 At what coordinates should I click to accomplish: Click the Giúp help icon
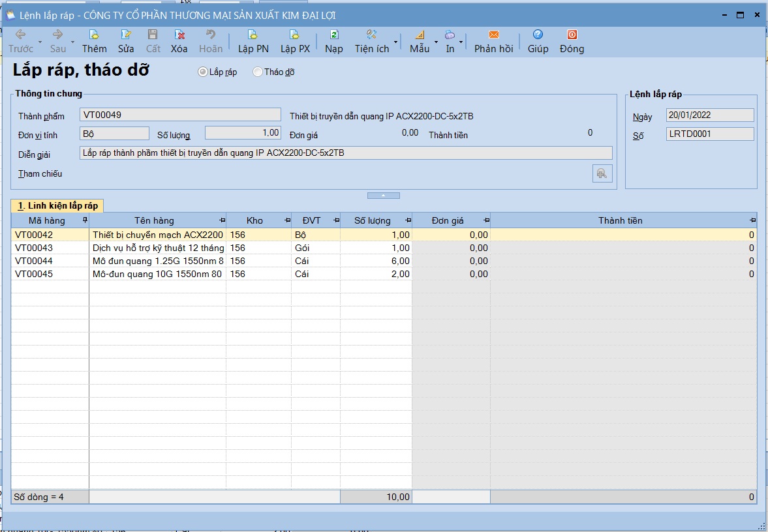tap(538, 35)
